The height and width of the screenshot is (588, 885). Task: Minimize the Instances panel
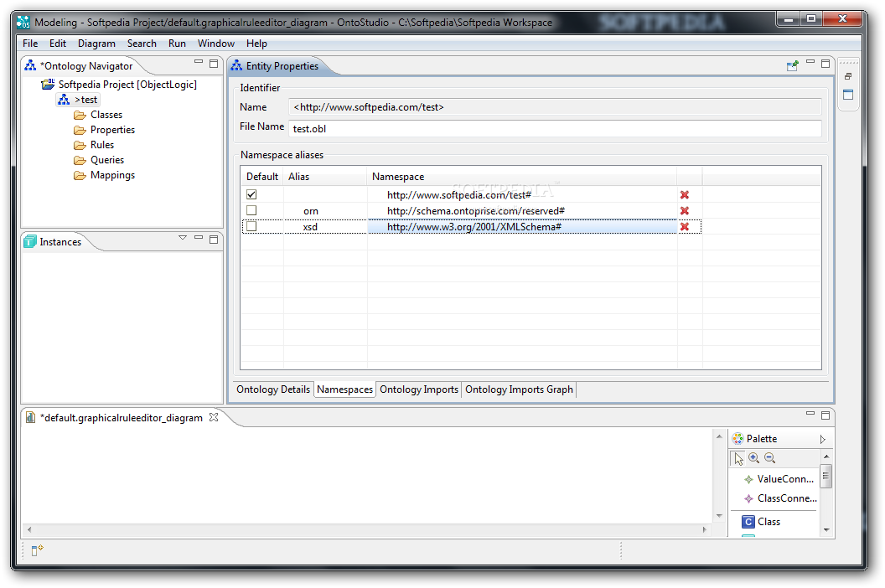199,238
